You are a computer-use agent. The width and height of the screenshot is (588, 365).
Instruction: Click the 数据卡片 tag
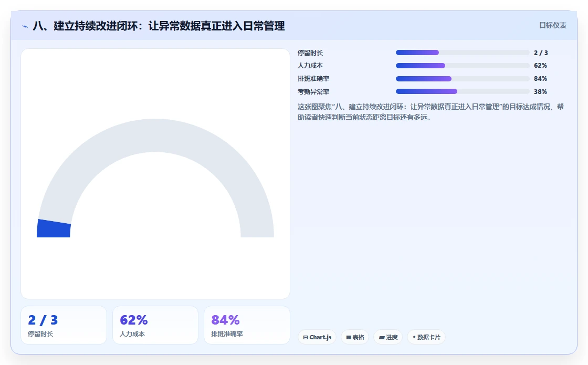pyautogui.click(x=426, y=337)
